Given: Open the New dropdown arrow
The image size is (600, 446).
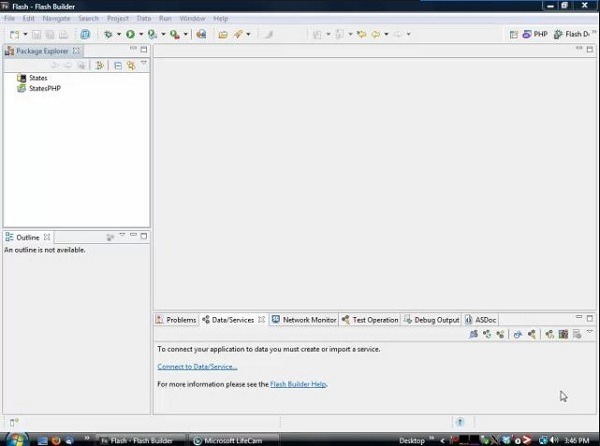Looking at the screenshot, I should click(x=25, y=34).
